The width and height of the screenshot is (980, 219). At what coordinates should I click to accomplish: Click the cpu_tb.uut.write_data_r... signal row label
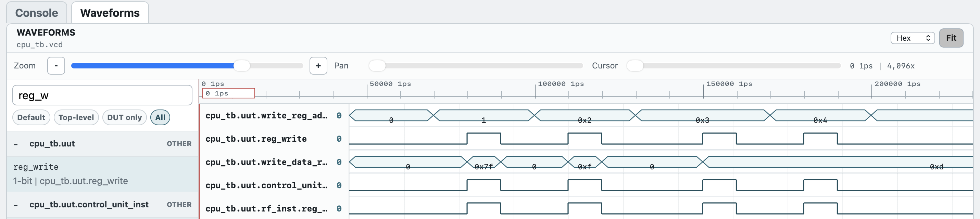(266, 162)
